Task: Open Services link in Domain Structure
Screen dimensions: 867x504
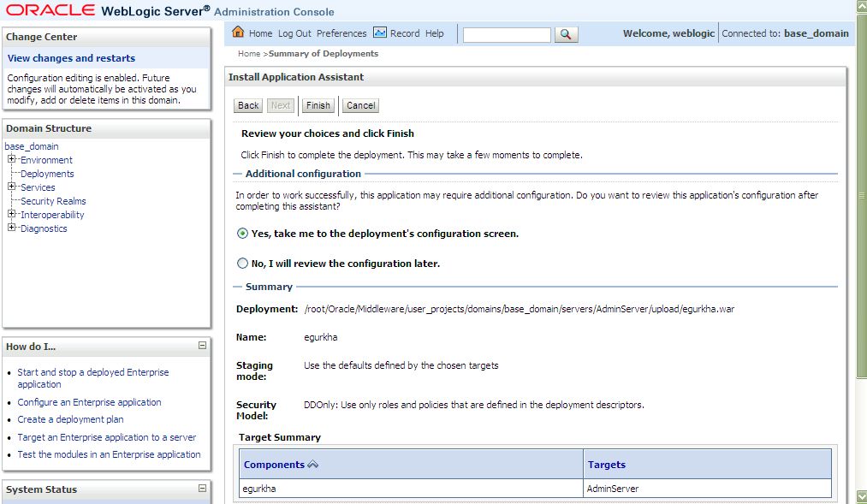Action: pos(38,187)
